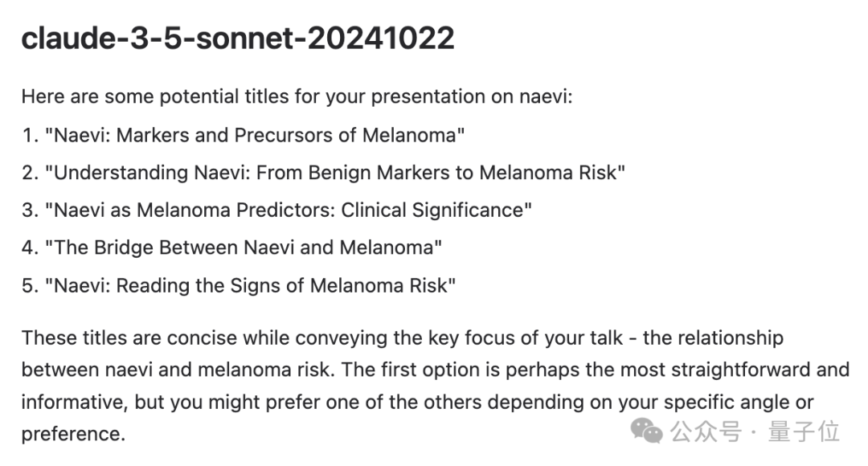The image size is (868, 466).
Task: Click the claude-3-5-sonnet-20241022 heading
Action: [238, 39]
